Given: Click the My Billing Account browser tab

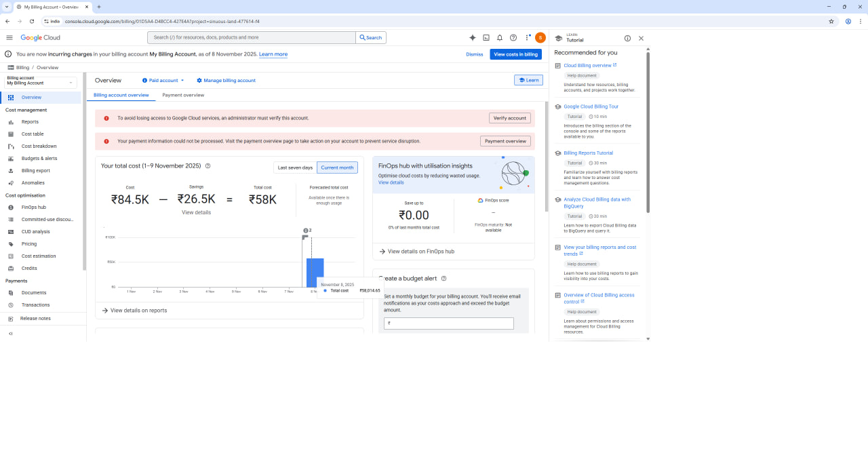Looking at the screenshot, I should coord(52,7).
